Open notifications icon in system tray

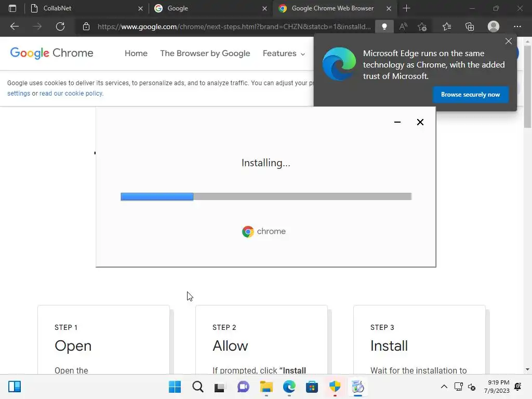[518, 387]
